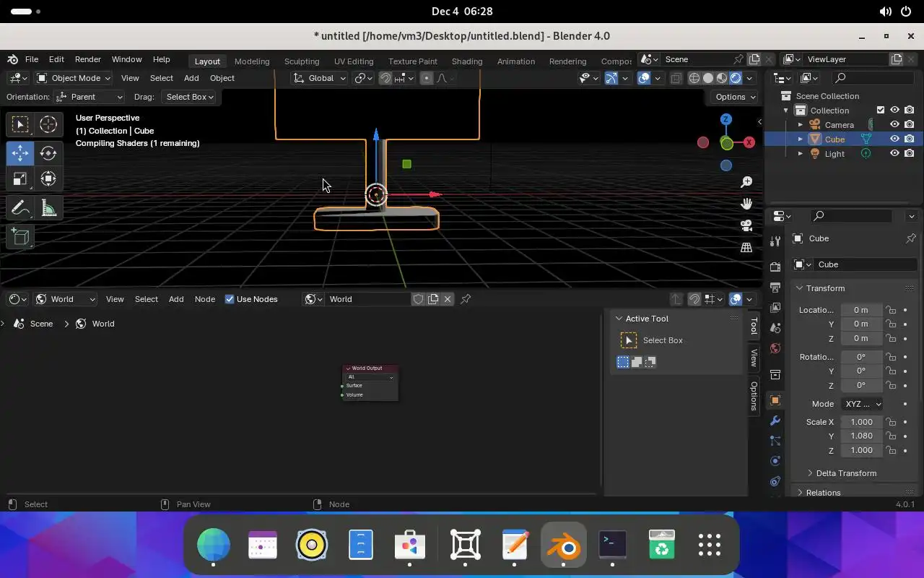This screenshot has height=578, width=924.
Task: Select the Annotate pencil tool
Action: (x=20, y=209)
